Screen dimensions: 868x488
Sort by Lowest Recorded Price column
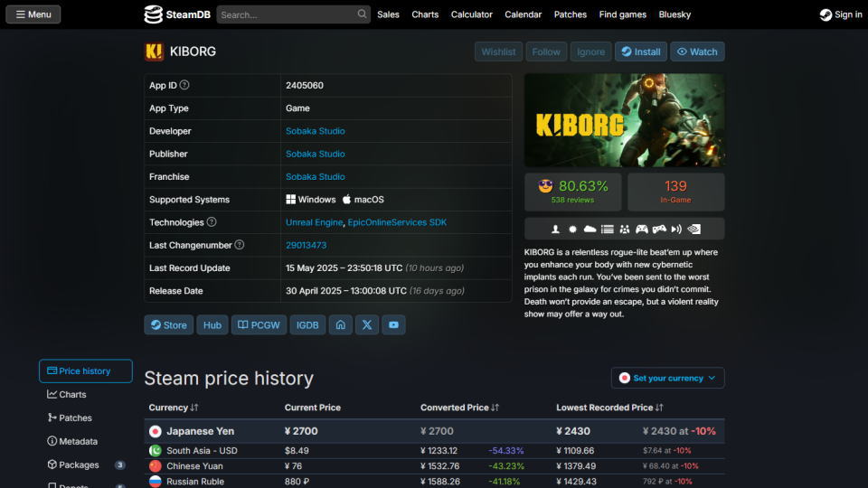click(609, 408)
